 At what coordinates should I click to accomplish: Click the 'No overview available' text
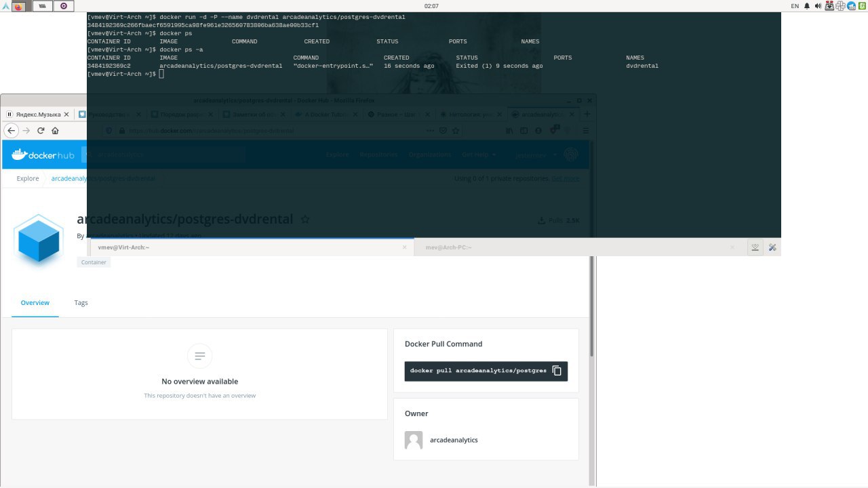[199, 382]
